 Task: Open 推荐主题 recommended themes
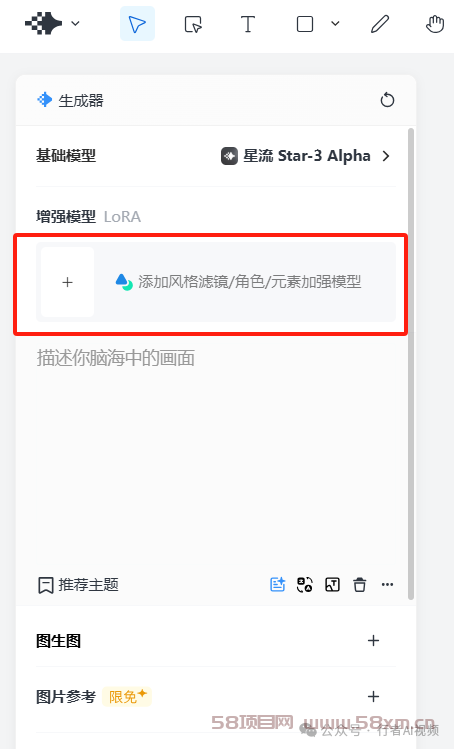78,585
